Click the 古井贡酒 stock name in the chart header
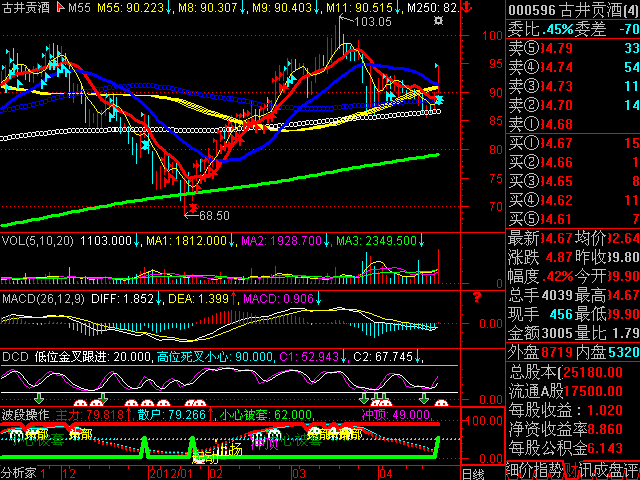The height and width of the screenshot is (480, 640). pyautogui.click(x=26, y=7)
